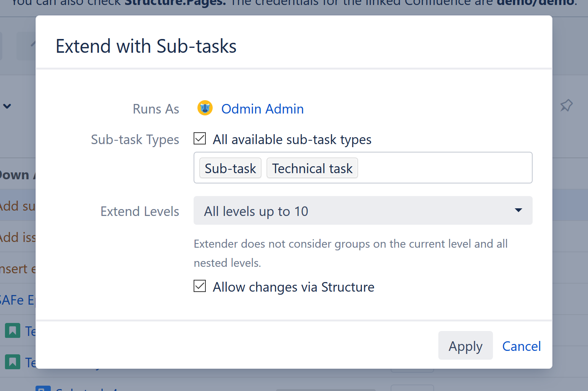Click the Odmin Admin avatar icon

tap(205, 108)
